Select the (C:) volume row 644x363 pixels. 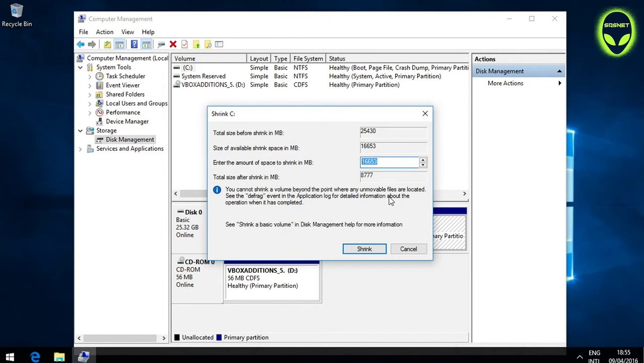pyautogui.click(x=320, y=68)
